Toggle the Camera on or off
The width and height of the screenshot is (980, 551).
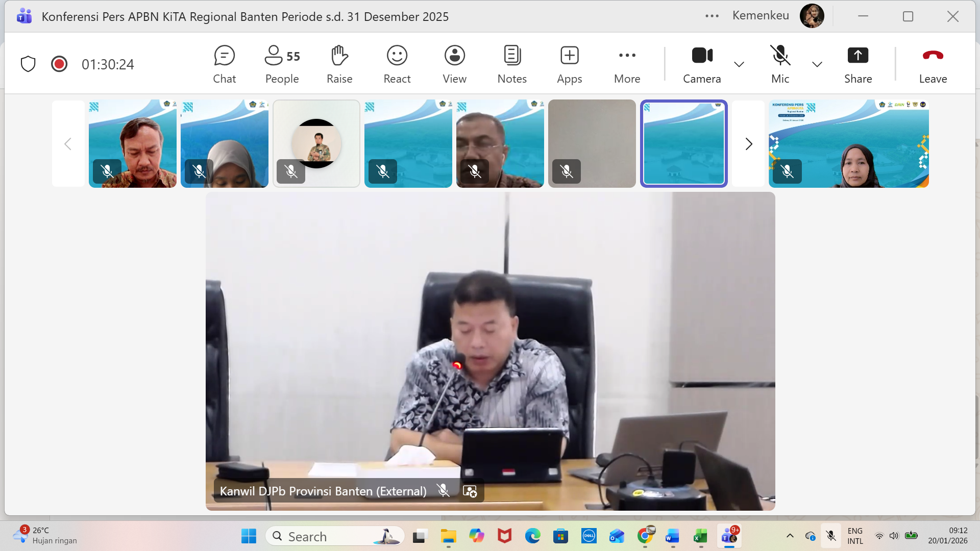click(702, 64)
